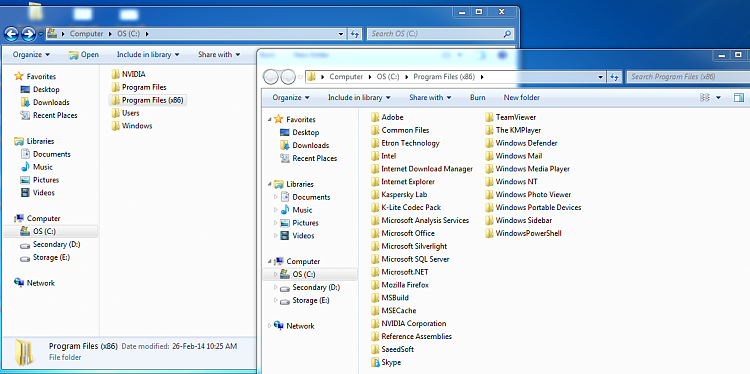Viewport: 750px width, 374px height.
Task: Select Users folder in back window
Action: [x=131, y=113]
